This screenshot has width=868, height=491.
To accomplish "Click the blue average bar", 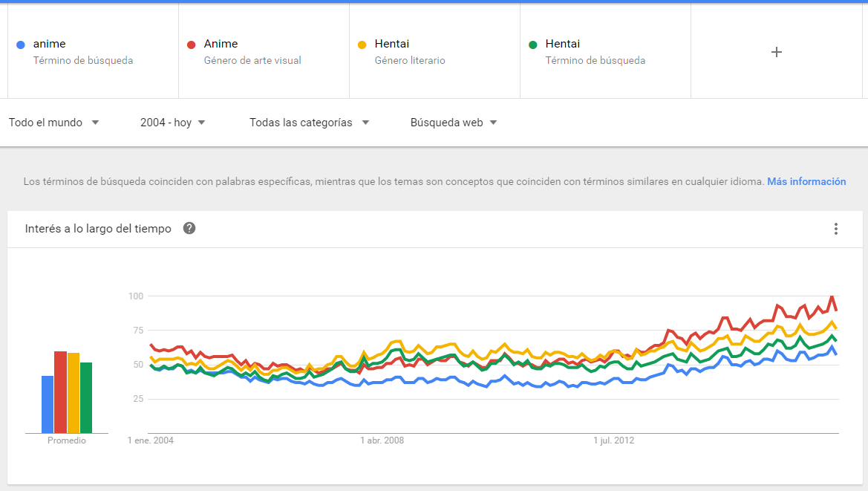I will 48,405.
